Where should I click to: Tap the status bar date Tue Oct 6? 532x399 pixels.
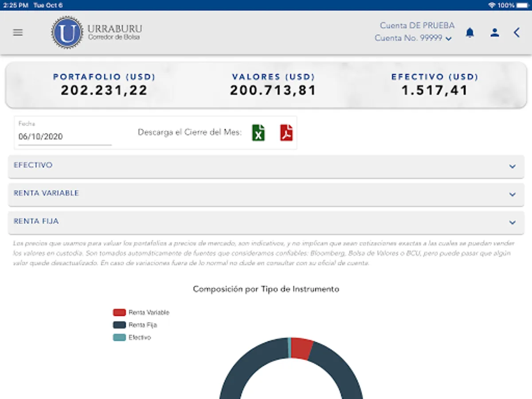click(48, 5)
